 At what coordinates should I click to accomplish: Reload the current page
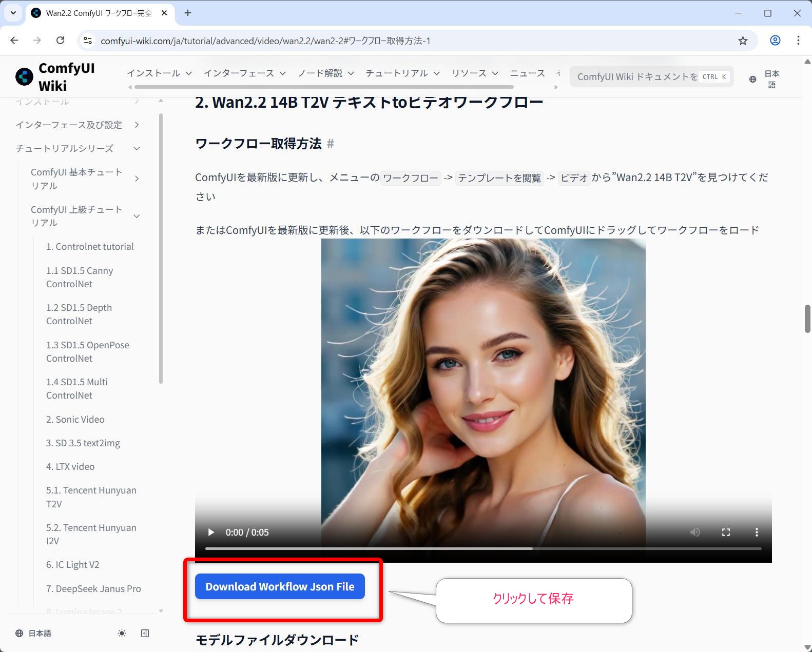click(x=60, y=41)
